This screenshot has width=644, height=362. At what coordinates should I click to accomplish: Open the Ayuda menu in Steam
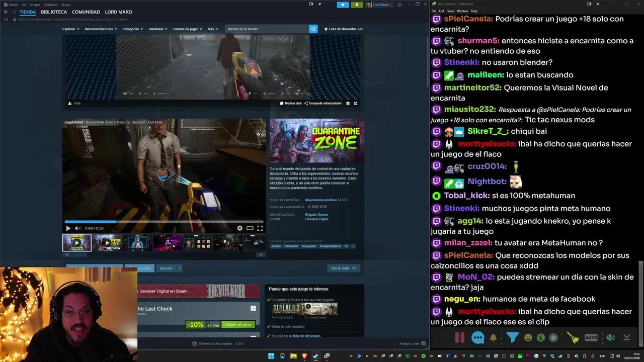[65, 5]
